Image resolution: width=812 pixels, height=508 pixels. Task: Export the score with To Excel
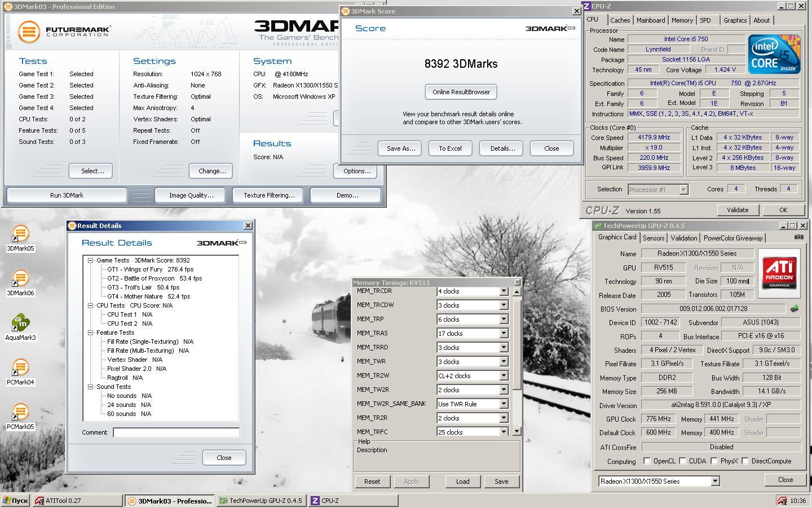point(450,148)
